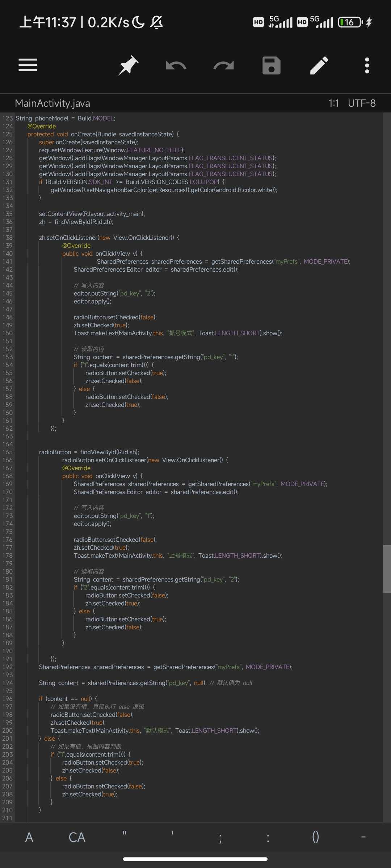The image size is (391, 868).
Task: Tap the battery indicator in status bar
Action: (350, 22)
